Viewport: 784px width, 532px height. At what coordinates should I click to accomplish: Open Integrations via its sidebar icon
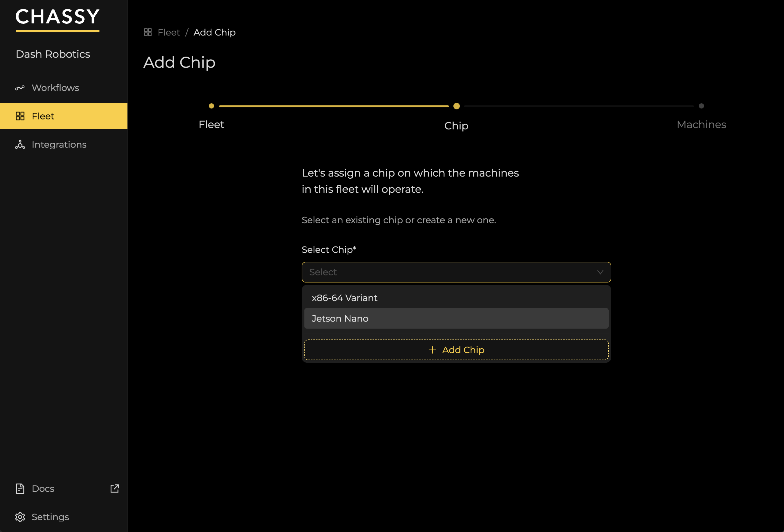pyautogui.click(x=20, y=144)
